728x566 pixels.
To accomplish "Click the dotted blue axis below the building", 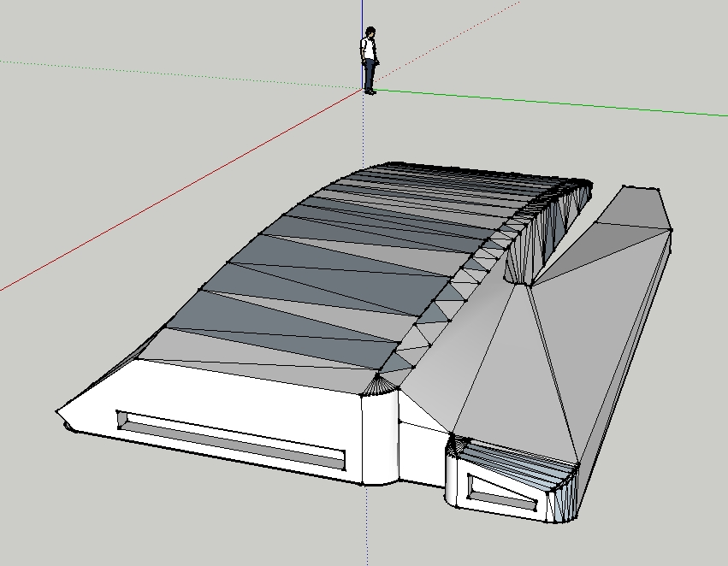I will pos(366,530).
